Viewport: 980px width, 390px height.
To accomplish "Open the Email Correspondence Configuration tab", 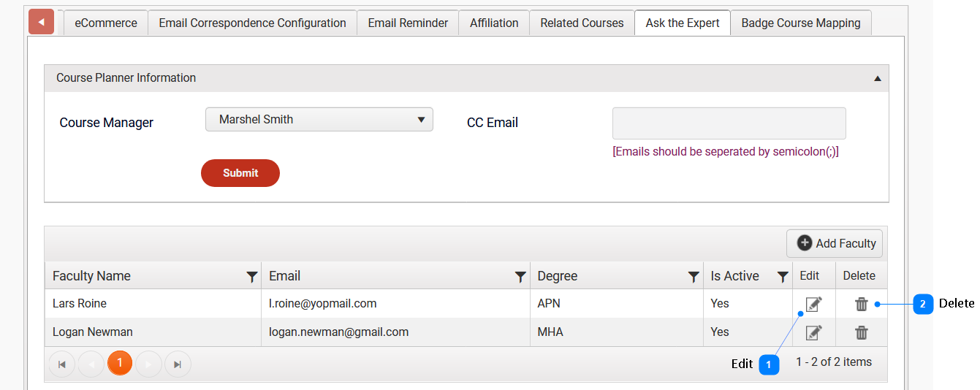I will pos(252,23).
